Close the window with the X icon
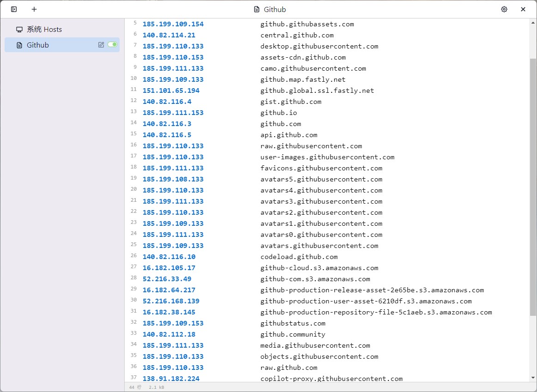 [523, 9]
